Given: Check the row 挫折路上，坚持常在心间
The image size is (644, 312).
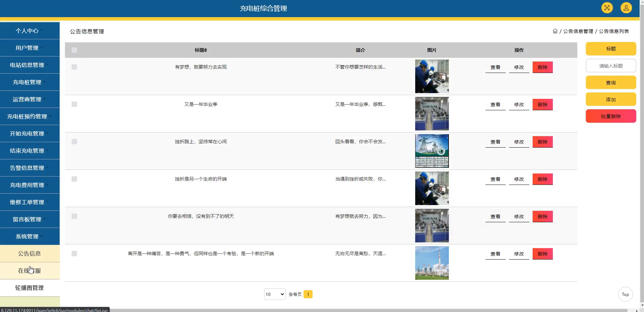Looking at the screenshot, I should [x=74, y=142].
